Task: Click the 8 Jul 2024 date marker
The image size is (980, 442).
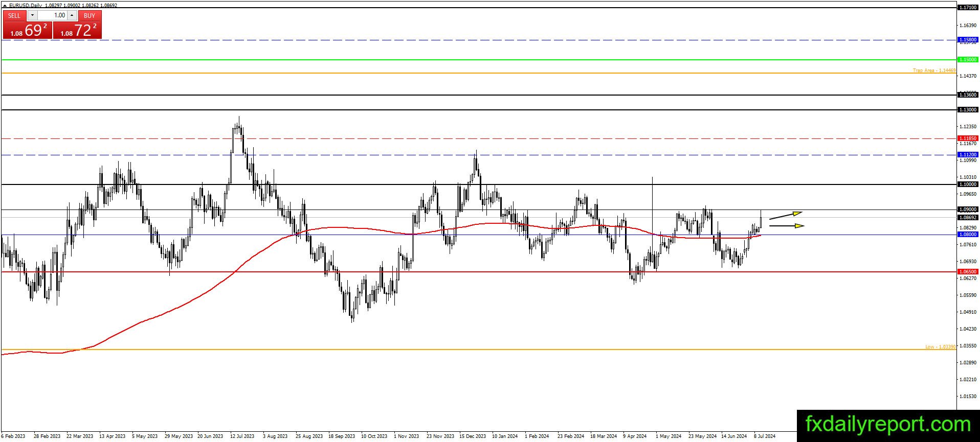Action: pos(765,436)
